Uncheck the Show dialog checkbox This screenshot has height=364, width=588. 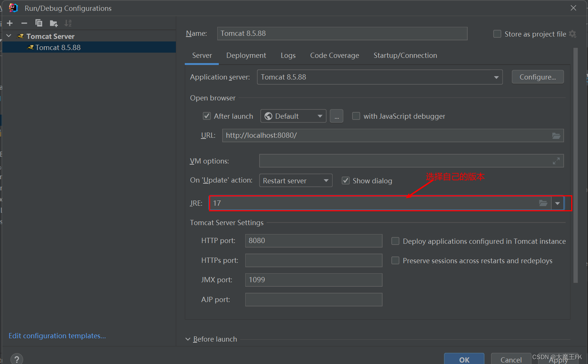(346, 181)
